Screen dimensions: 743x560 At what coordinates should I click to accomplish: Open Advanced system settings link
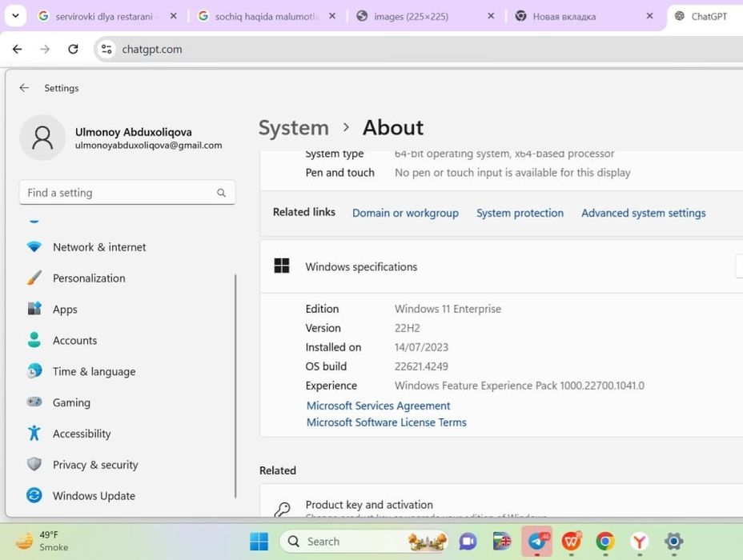click(x=643, y=213)
